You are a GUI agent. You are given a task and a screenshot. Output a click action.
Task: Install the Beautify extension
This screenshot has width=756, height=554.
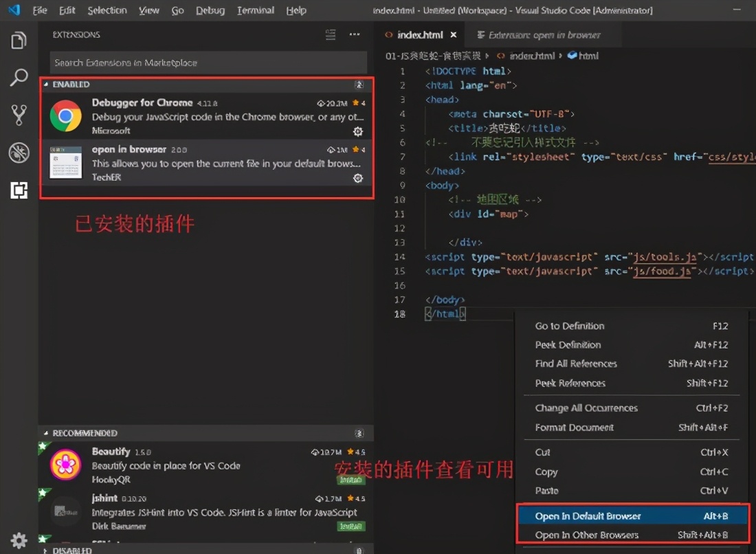click(351, 479)
